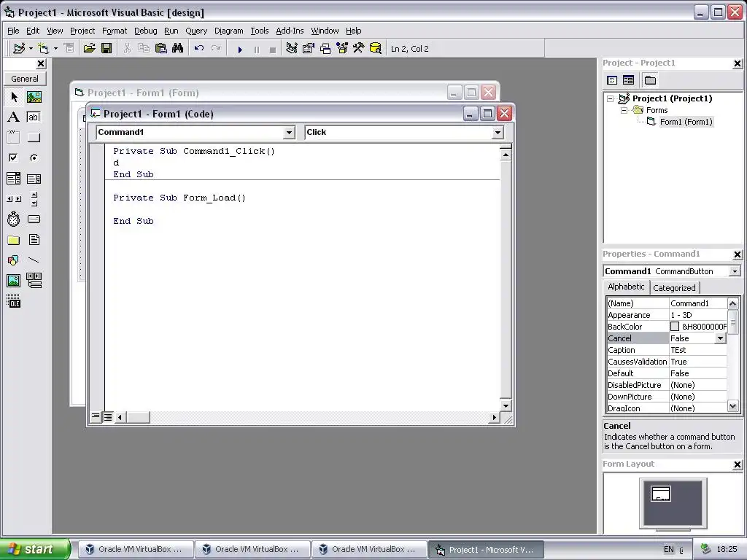This screenshot has height=560, width=747.
Task: Click View Object in Project panel
Action: click(x=628, y=80)
